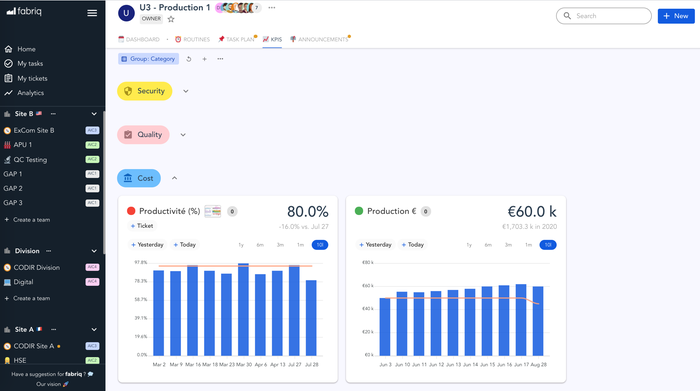Select CODIR Division team

coord(37,267)
